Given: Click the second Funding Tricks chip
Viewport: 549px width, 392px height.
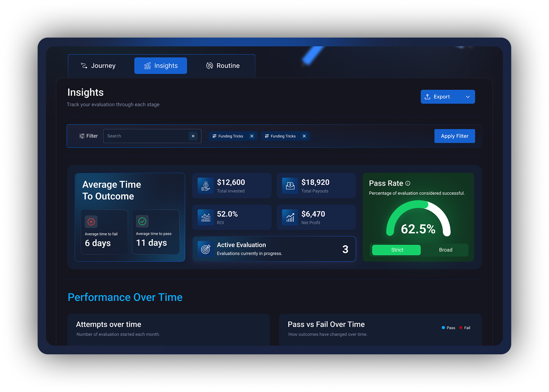Looking at the screenshot, I should pyautogui.click(x=285, y=136).
